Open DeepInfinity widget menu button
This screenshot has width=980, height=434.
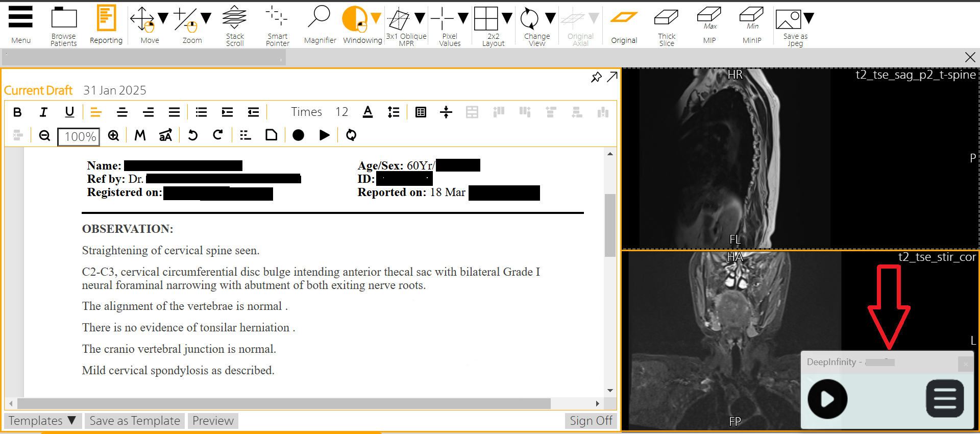click(x=945, y=399)
